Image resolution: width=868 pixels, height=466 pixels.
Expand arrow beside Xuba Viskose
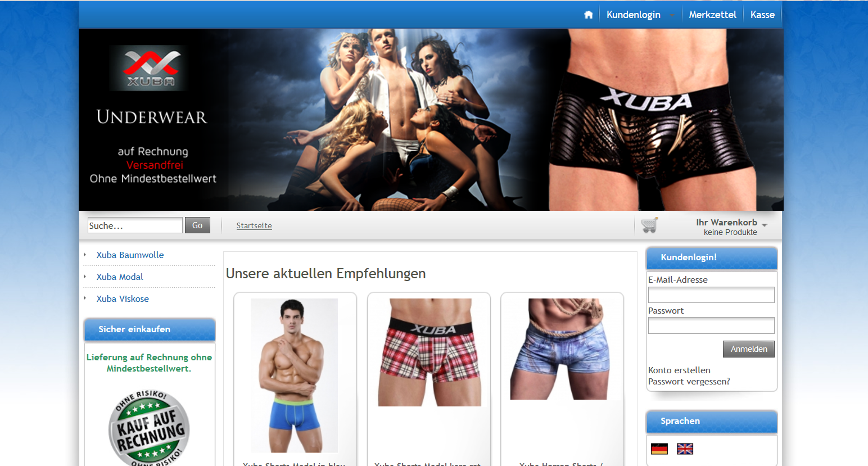tap(85, 298)
